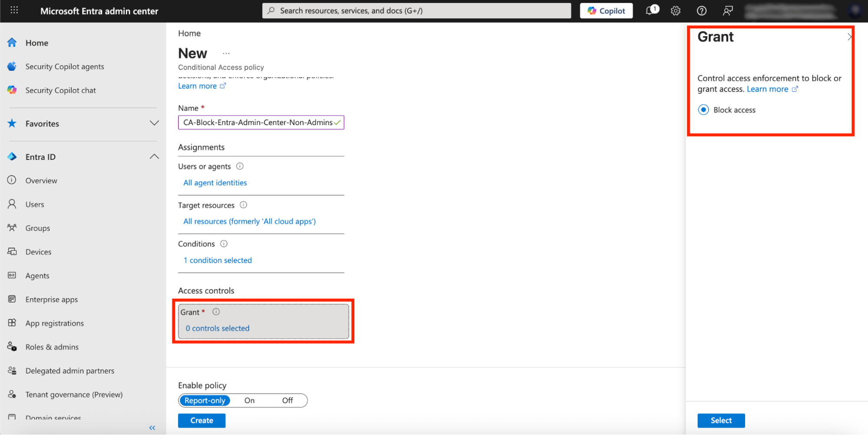868x435 pixels.
Task: Click the Favorites star icon
Action: 12,123
